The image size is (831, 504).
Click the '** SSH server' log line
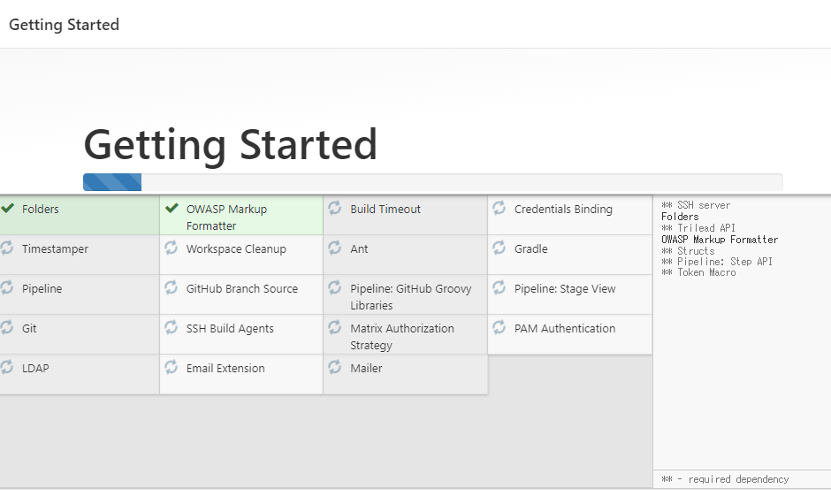click(696, 205)
